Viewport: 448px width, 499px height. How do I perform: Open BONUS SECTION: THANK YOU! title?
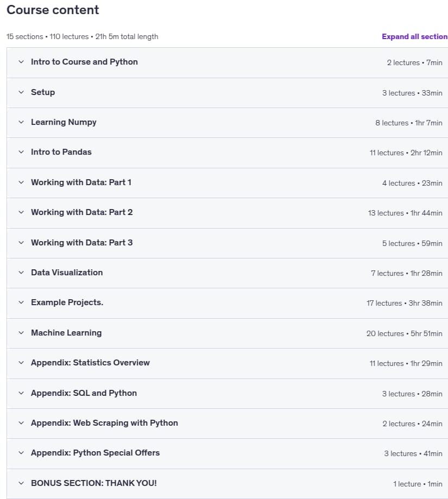(93, 483)
